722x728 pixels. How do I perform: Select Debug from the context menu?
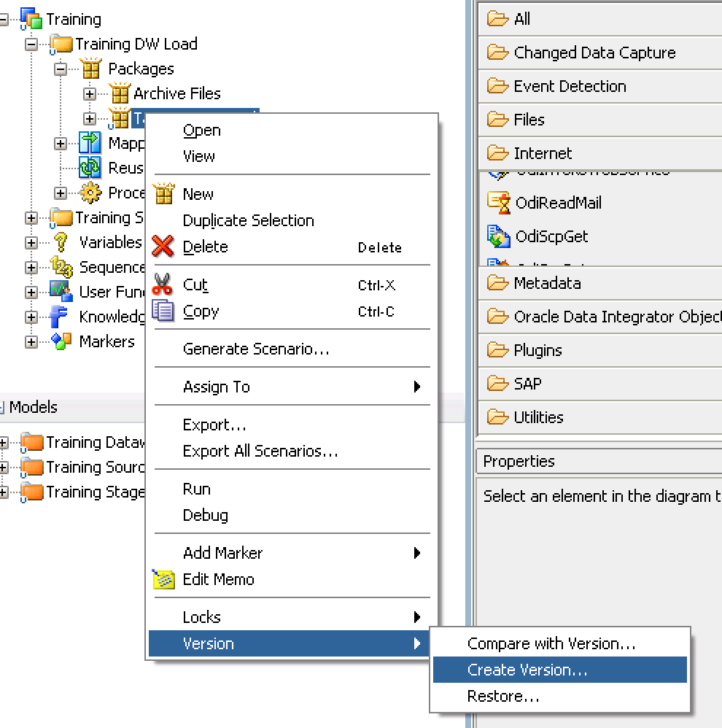[x=291, y=515]
